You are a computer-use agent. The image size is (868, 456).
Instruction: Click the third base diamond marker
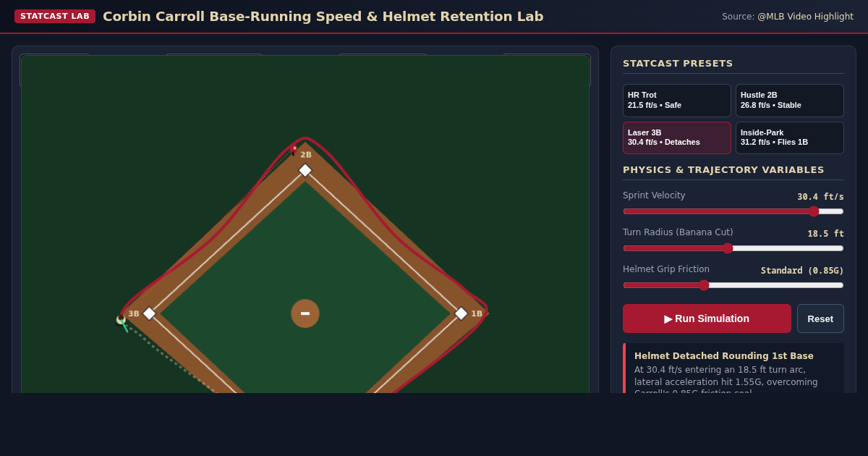tap(149, 313)
